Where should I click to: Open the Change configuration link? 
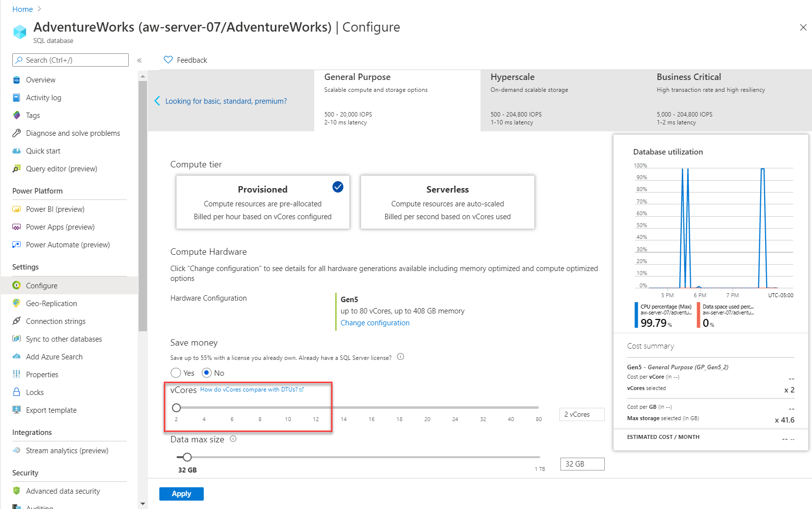(x=375, y=323)
